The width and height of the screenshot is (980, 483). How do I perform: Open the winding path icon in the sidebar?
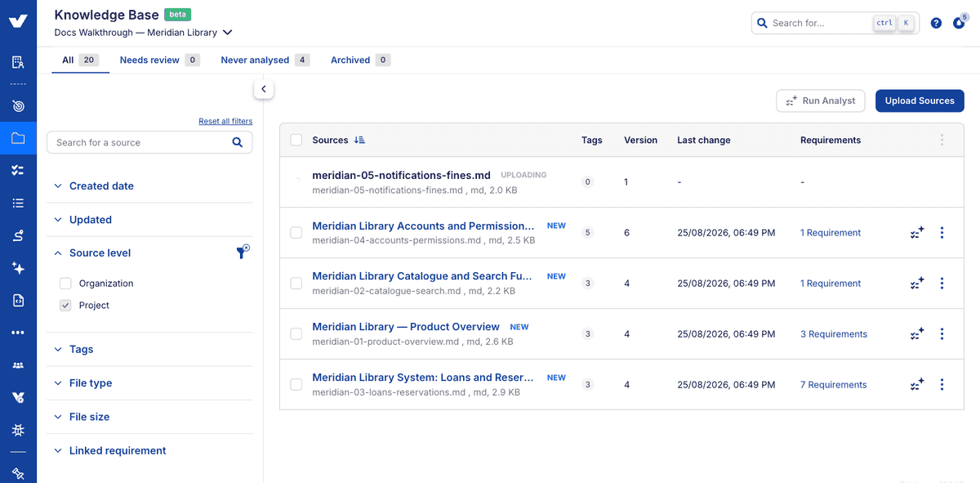click(18, 235)
